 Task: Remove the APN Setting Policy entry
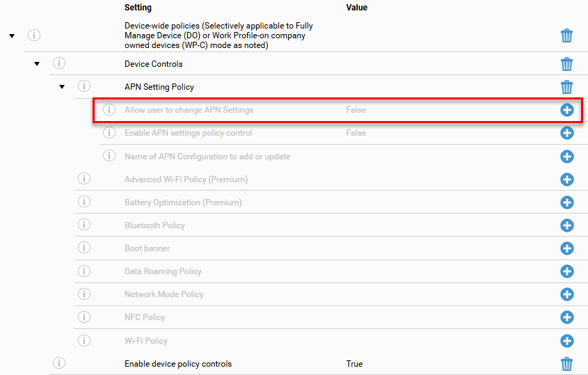[566, 87]
